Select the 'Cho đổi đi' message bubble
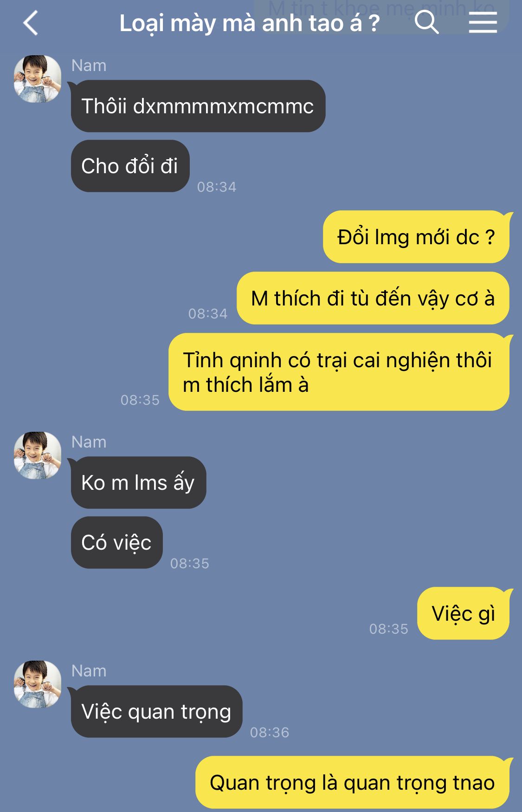The image size is (522, 812). 130,166
